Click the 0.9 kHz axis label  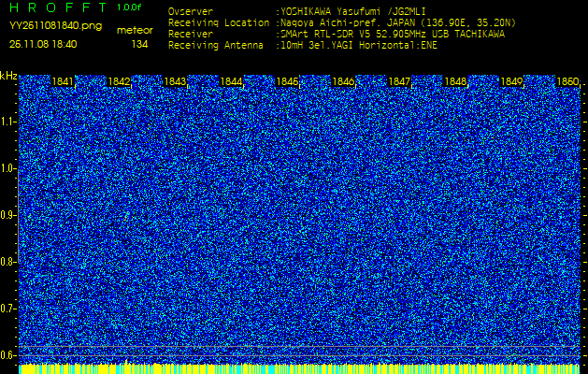[x=7, y=215]
